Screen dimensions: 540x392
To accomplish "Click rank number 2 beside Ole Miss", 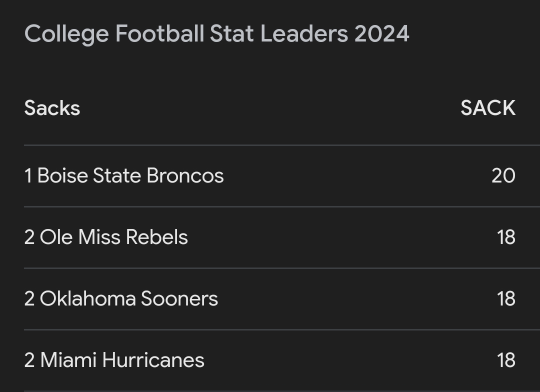I will (29, 237).
